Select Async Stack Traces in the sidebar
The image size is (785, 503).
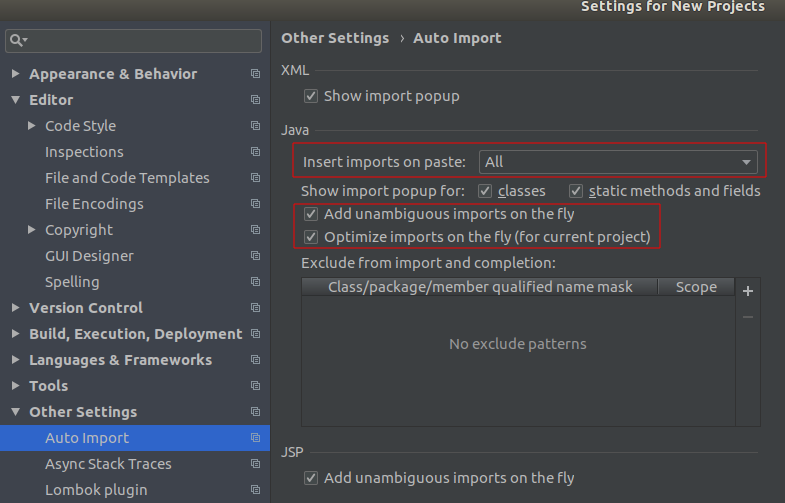[108, 464]
